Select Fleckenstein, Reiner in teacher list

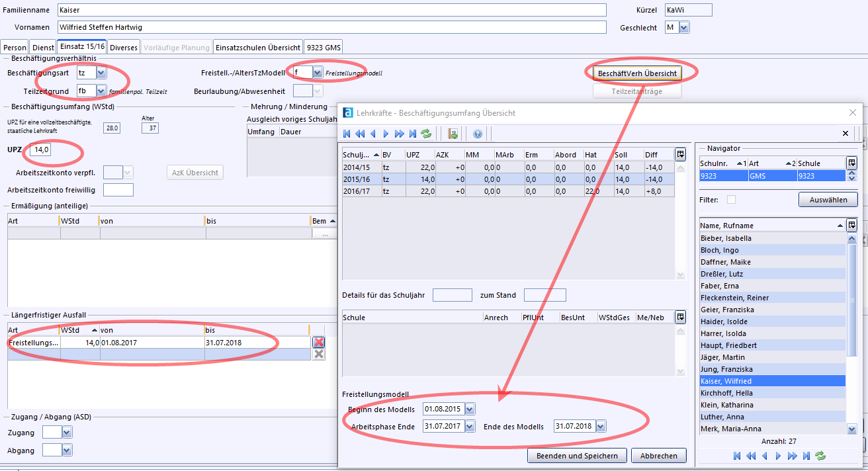772,298
